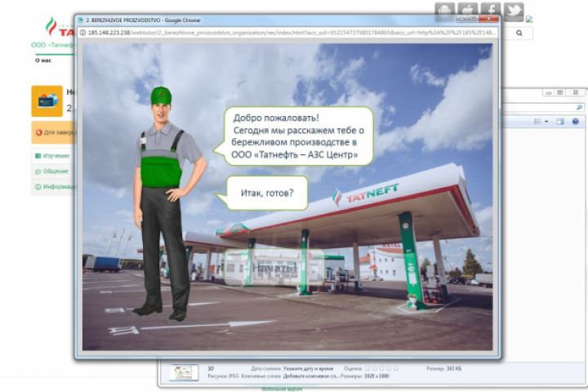Screen dimensions: 588x392
Task: Click Укажите дату и время field
Action: (x=308, y=369)
